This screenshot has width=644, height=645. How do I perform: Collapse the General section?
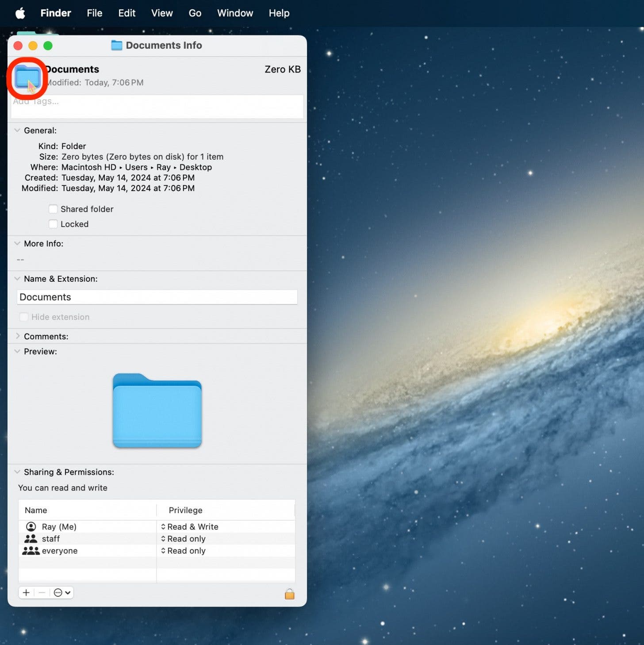pos(17,130)
